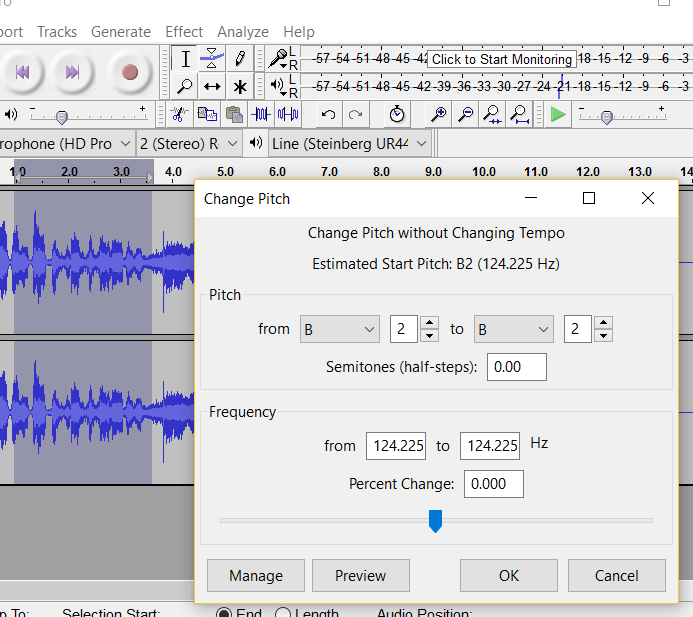
Task: Select the Time Shift tool
Action: [x=212, y=86]
